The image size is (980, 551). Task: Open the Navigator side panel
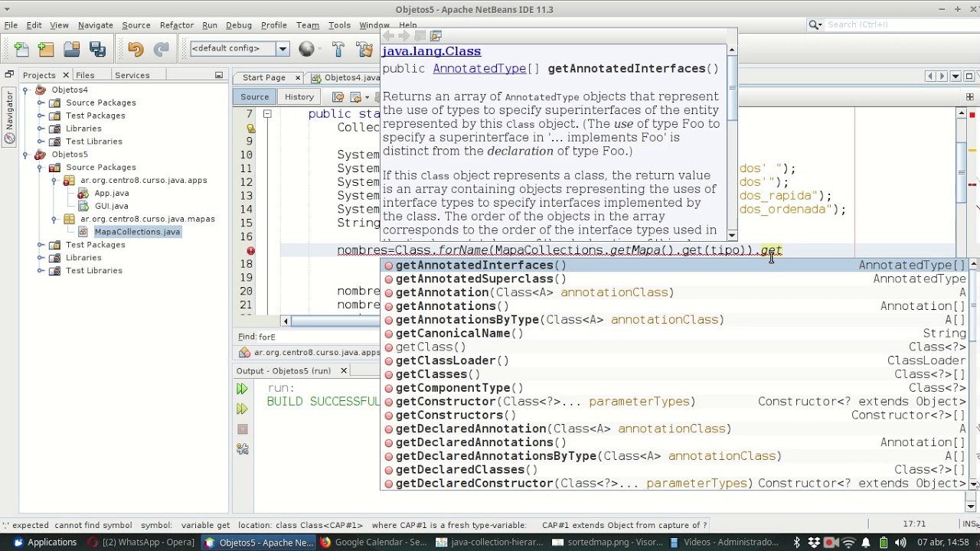click(9, 117)
